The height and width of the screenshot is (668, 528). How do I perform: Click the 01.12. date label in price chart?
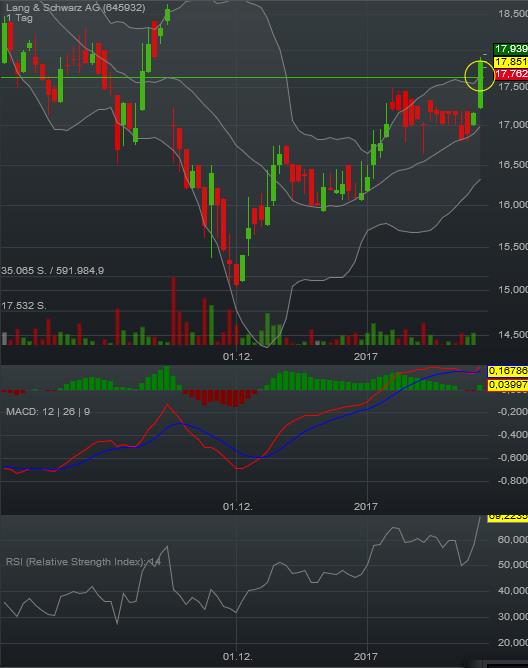click(237, 357)
